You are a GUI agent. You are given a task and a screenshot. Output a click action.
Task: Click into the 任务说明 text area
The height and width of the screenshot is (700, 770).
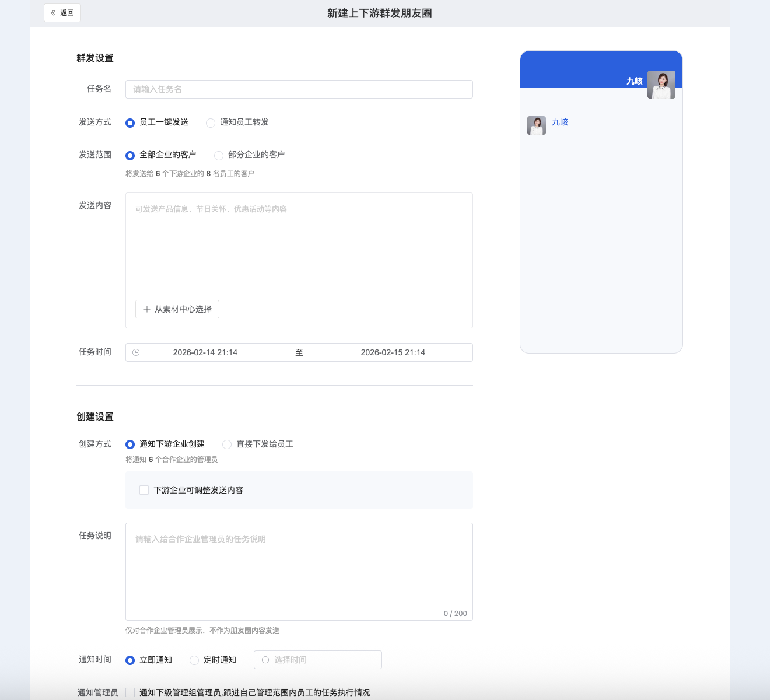tap(299, 572)
